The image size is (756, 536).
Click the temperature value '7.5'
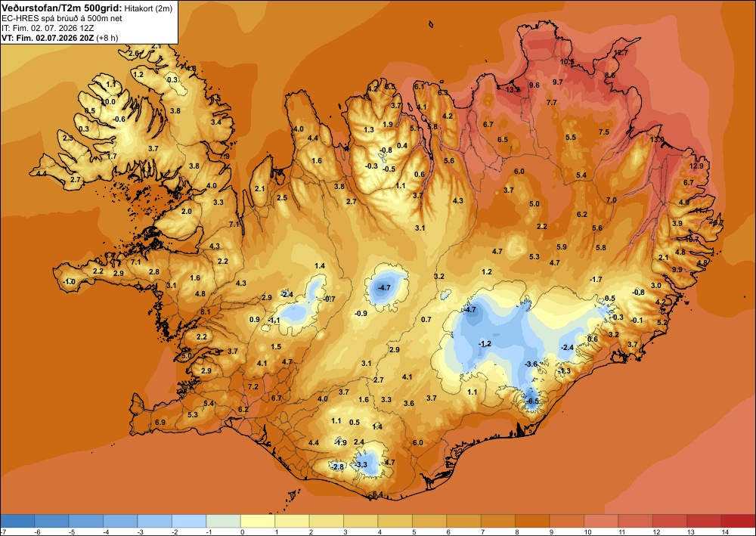tap(604, 132)
